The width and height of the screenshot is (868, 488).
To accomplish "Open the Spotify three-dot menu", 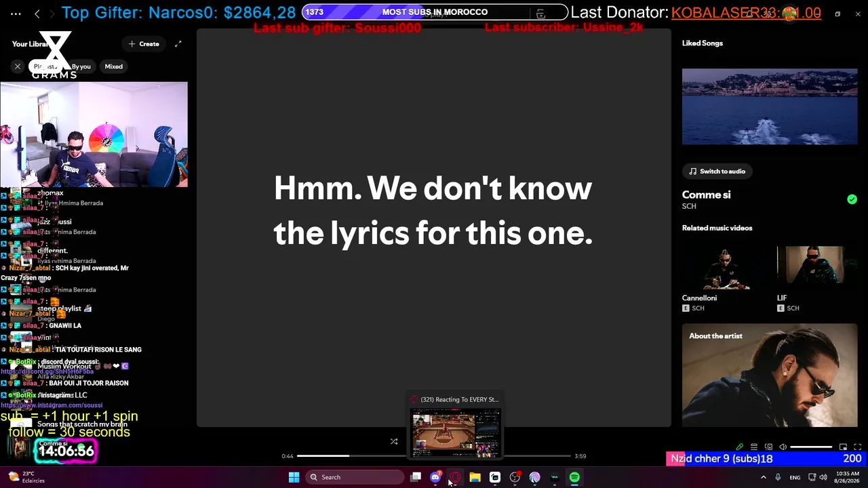I will (x=16, y=14).
